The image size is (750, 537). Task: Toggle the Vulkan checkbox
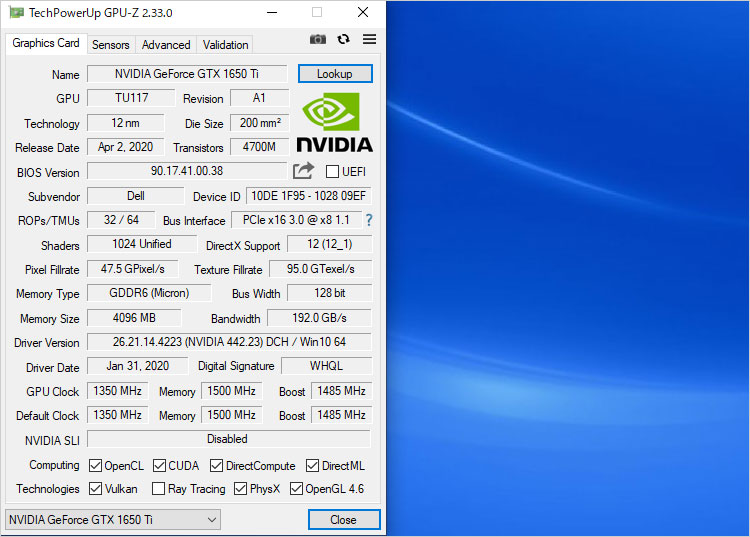96,488
